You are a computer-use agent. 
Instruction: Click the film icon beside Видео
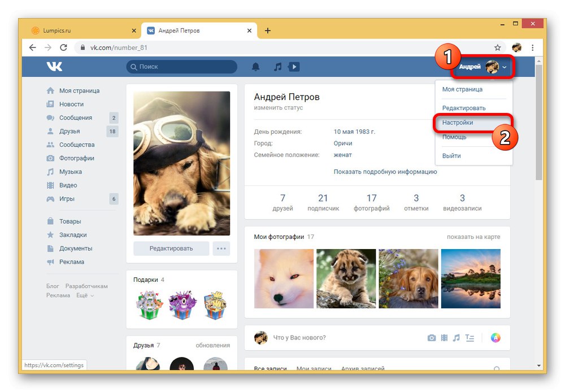50,185
